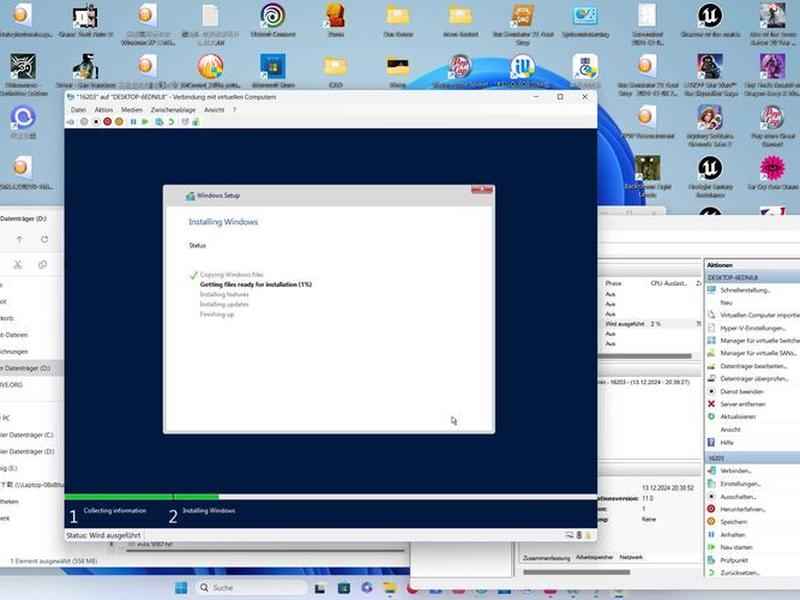Screen dimensions: 800x600
Task: Select Datenträger (C:) in Explorer sidebar
Action: 27,435
